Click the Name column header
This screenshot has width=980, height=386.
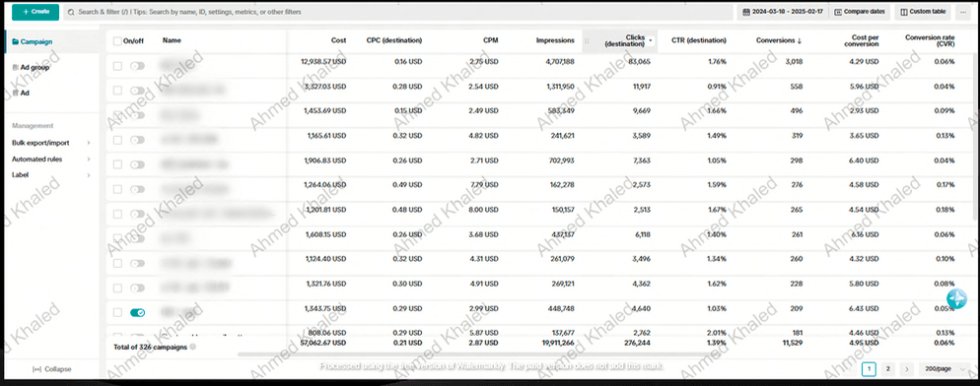(x=172, y=40)
